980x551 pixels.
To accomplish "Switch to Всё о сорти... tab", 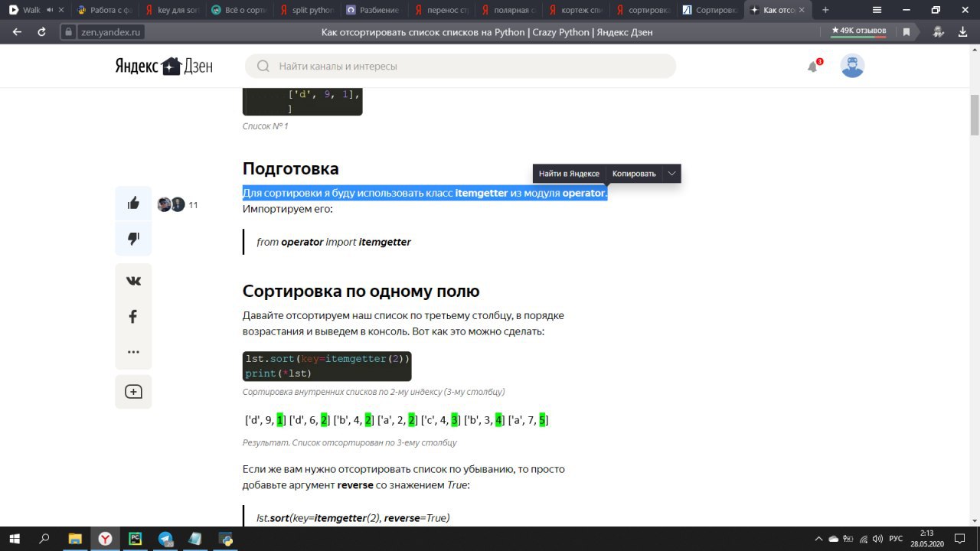I will coord(238,10).
